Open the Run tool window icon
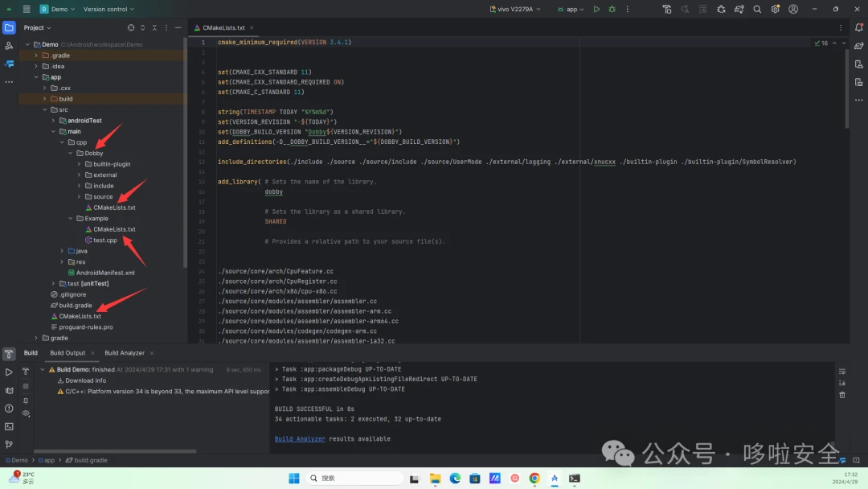The image size is (868, 489). click(9, 372)
